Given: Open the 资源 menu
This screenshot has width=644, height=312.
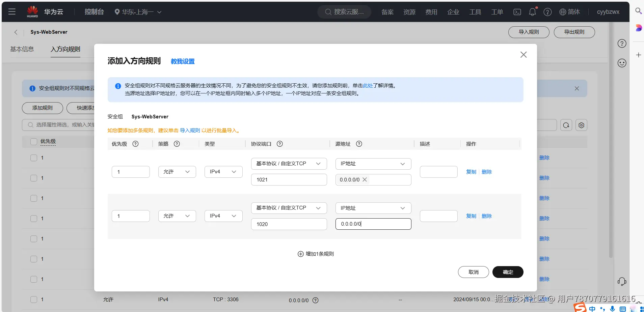Looking at the screenshot, I should point(409,12).
